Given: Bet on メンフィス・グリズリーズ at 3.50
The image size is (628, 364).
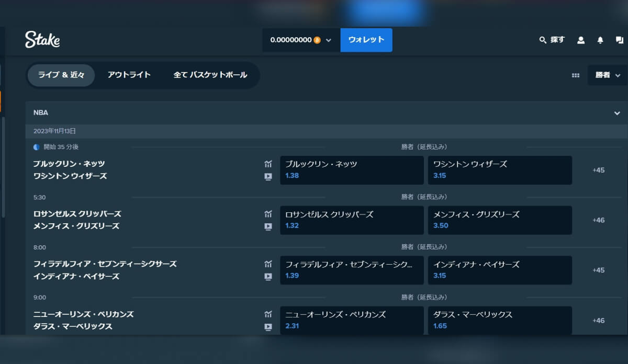Looking at the screenshot, I should (x=500, y=220).
